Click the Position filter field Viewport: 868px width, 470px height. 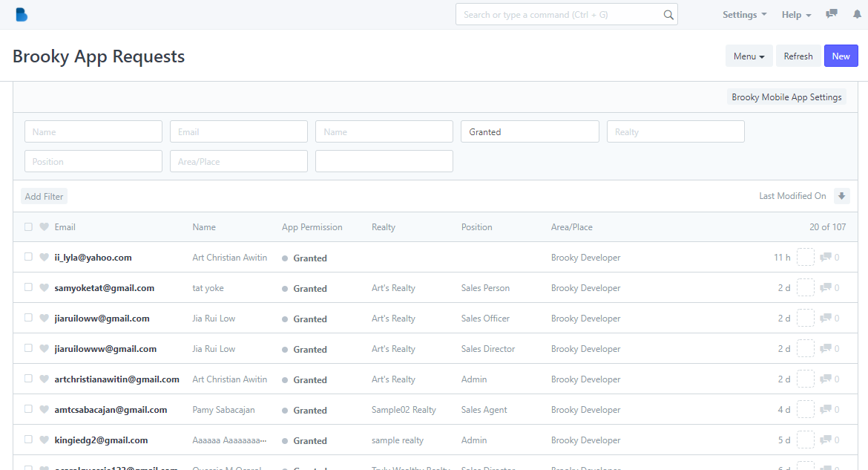[93, 161]
